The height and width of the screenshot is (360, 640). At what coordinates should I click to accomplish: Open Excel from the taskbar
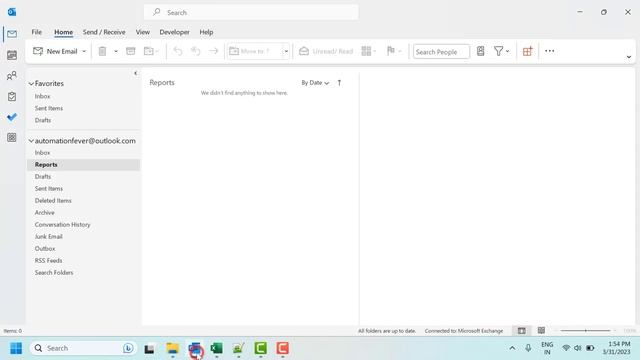pyautogui.click(x=217, y=348)
